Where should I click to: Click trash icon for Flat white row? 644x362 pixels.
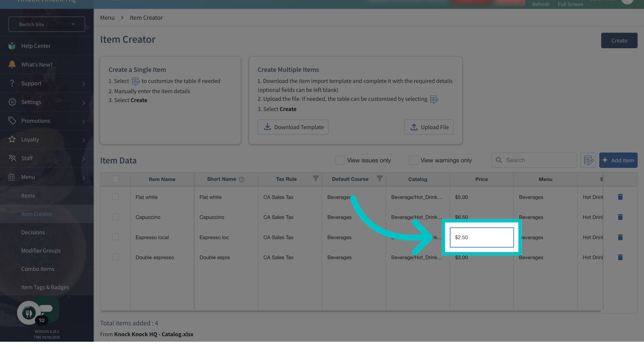pyautogui.click(x=620, y=197)
